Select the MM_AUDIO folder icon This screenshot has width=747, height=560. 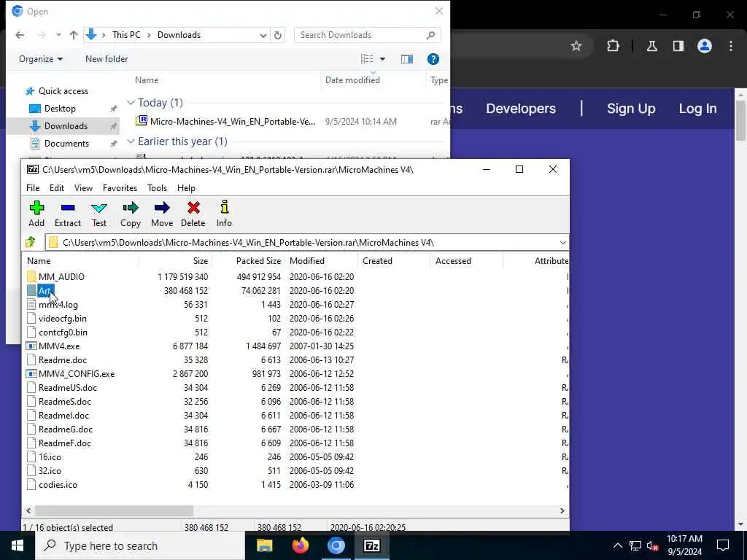[x=31, y=276]
